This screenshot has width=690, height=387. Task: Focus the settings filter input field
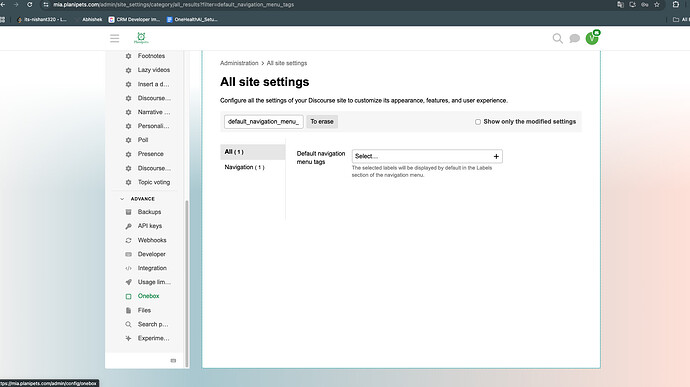[x=264, y=122]
